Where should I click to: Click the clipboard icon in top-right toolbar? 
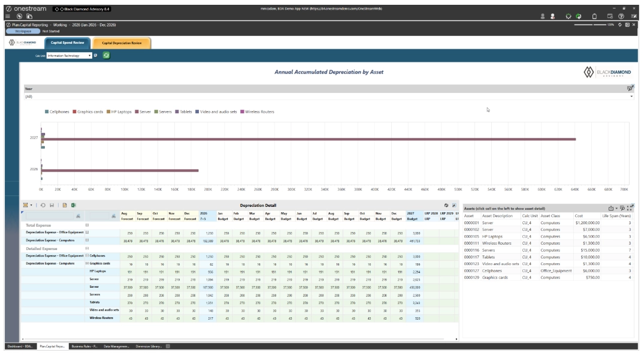tap(594, 16)
